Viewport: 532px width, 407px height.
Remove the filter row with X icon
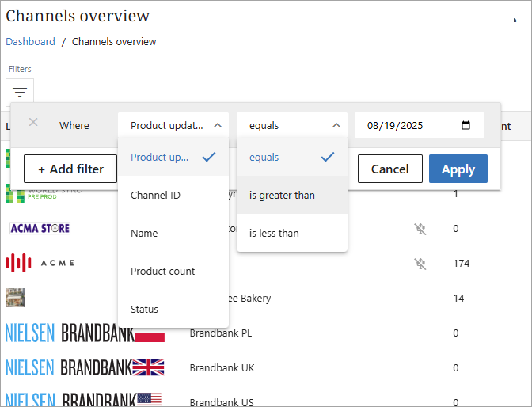(x=33, y=122)
